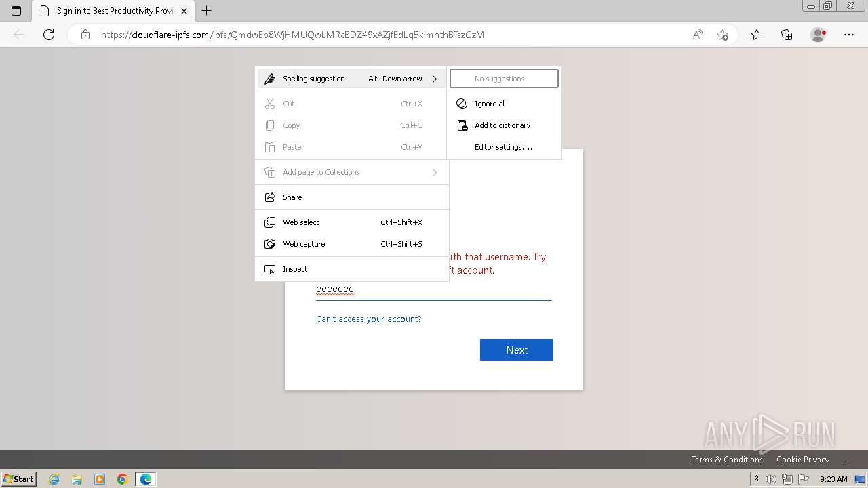Open media player taskbar icon
The image size is (868, 488).
pos(100,479)
